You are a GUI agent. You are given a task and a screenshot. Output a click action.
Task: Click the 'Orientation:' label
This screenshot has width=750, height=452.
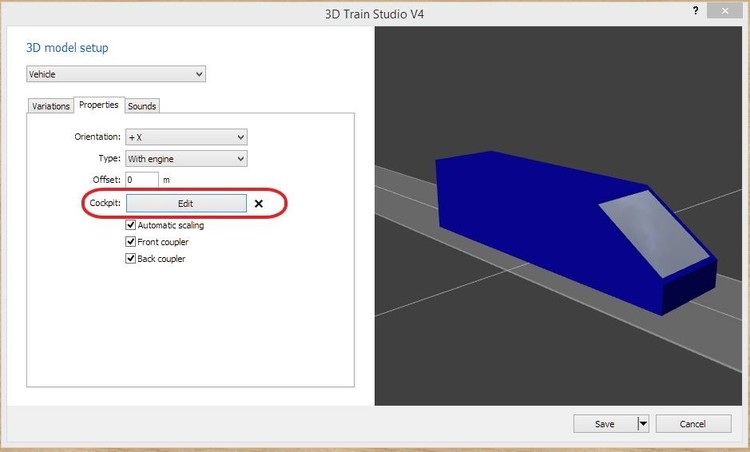[98, 137]
